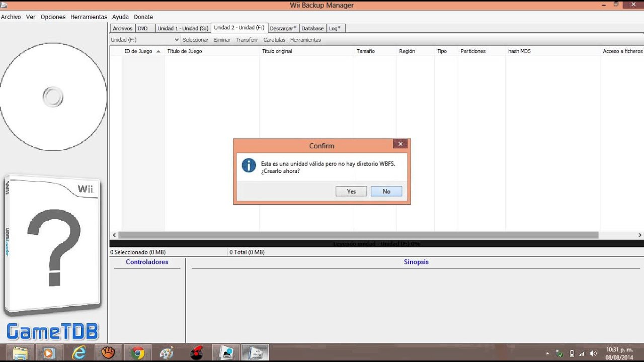This screenshot has width=644, height=362.
Task: Click the Leyendo unidad progress bar
Action: [x=376, y=243]
